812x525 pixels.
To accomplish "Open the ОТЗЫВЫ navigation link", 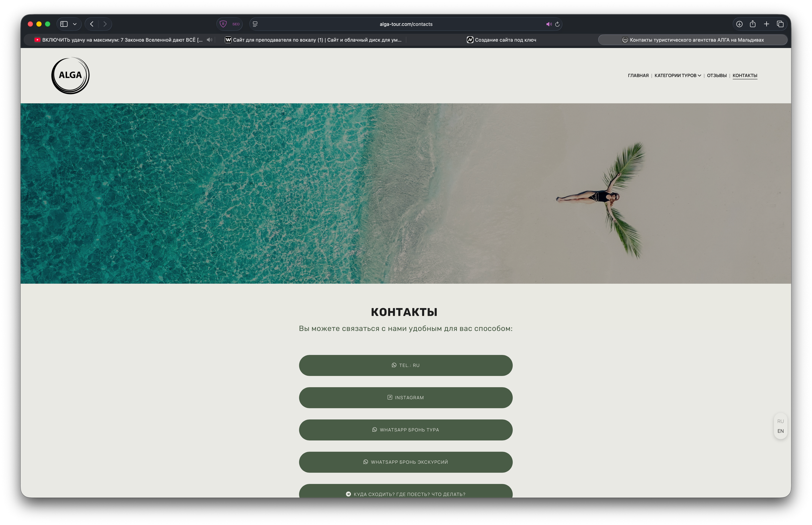I will (x=716, y=75).
